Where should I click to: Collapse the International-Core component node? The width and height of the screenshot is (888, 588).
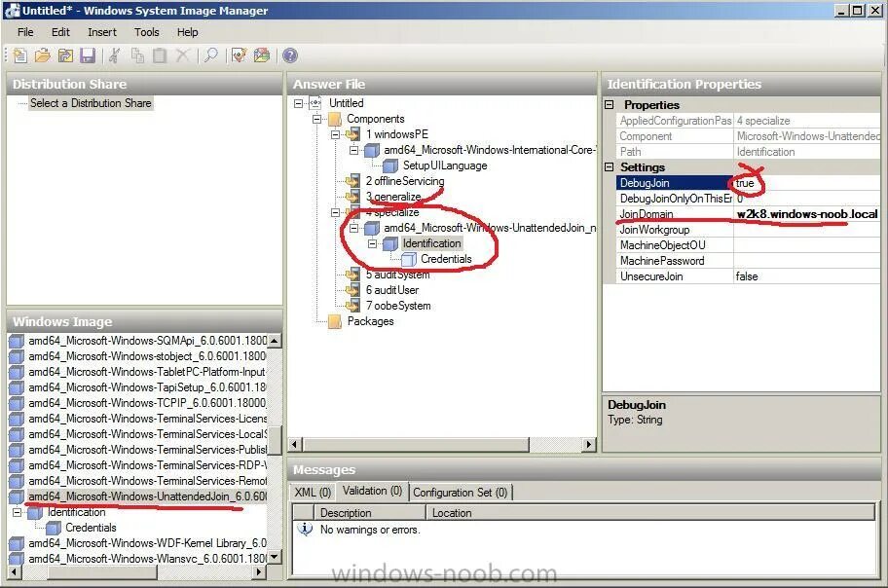(x=354, y=150)
